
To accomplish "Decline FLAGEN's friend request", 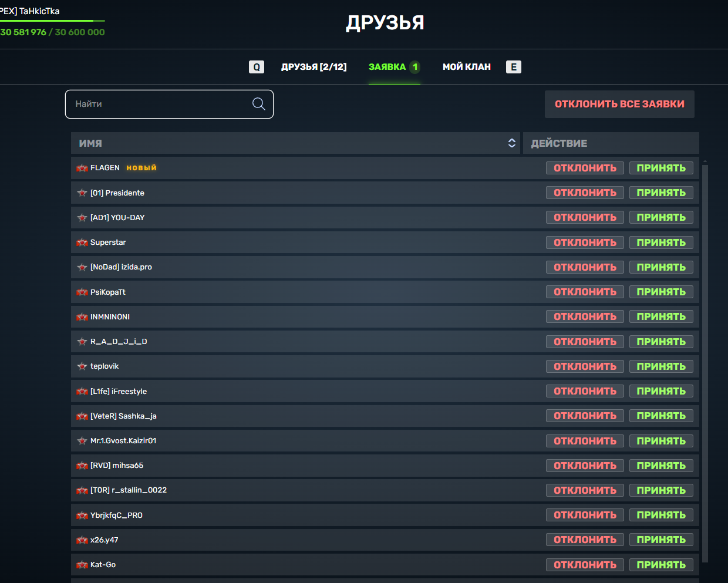I will point(585,168).
